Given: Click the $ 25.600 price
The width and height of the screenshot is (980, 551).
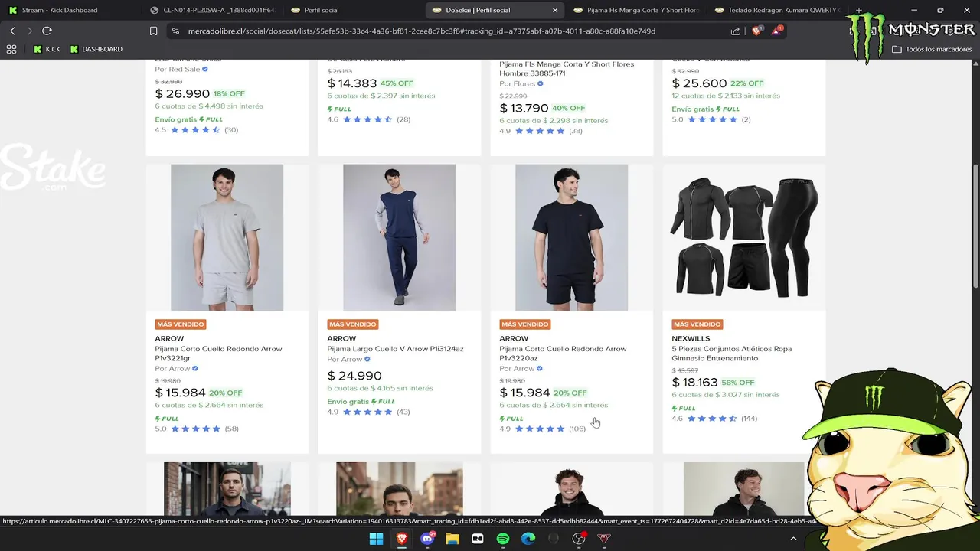Looking at the screenshot, I should [699, 83].
